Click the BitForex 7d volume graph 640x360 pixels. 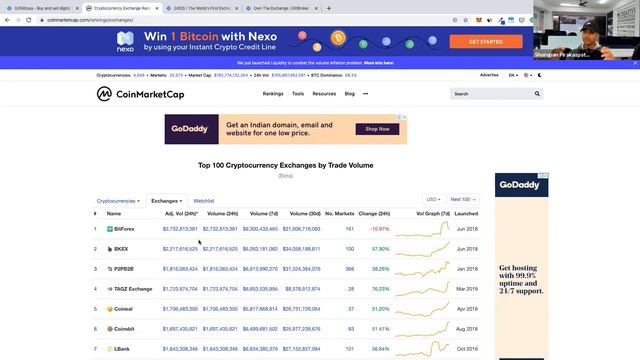(x=422, y=229)
